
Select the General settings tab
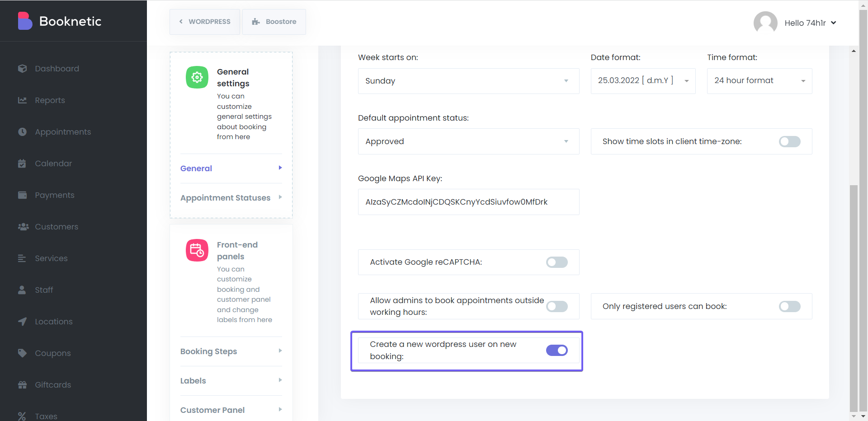pos(196,168)
